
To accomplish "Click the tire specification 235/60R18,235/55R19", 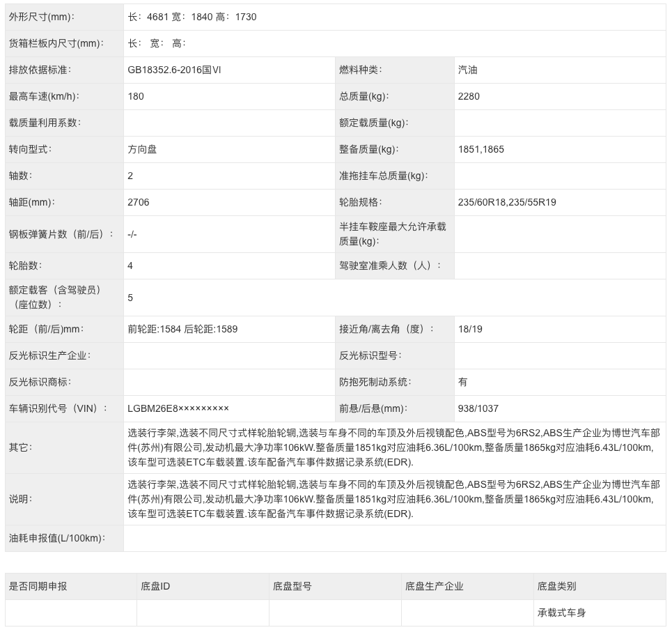I will [507, 202].
